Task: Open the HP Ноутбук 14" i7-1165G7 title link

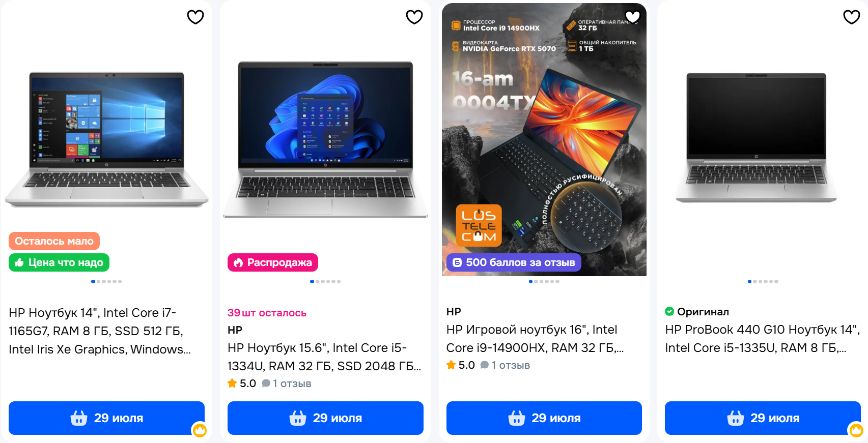Action: (x=100, y=331)
